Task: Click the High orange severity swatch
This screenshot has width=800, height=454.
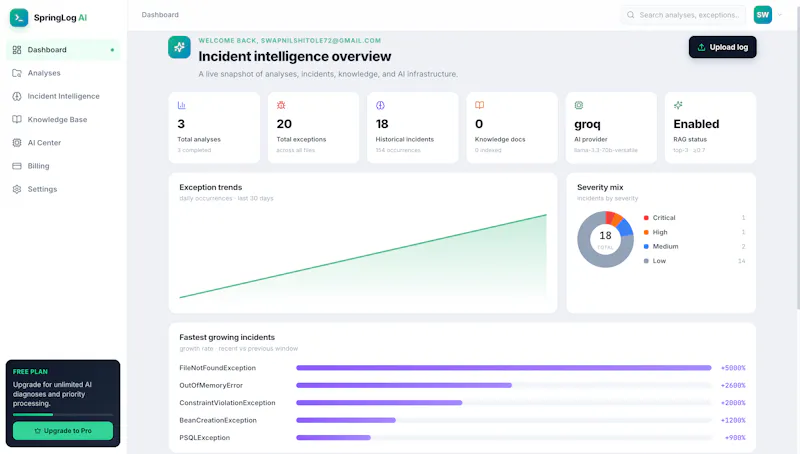Action: pos(646,232)
